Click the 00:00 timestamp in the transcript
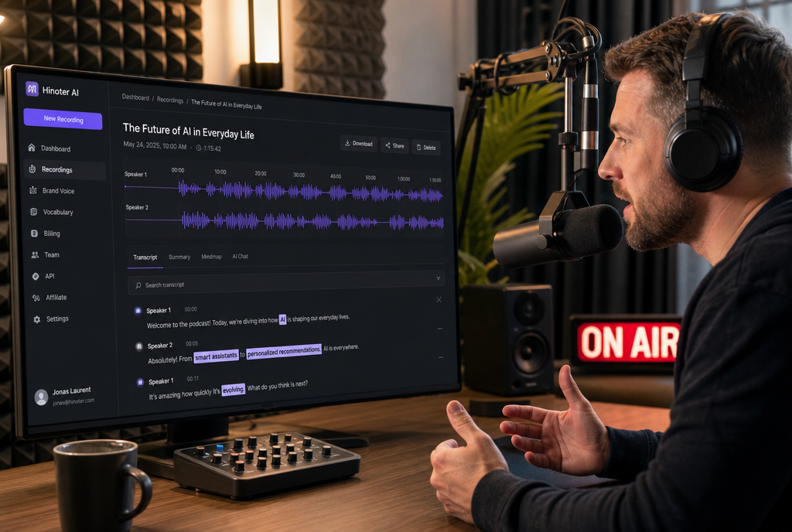This screenshot has height=532, width=792. click(190, 309)
